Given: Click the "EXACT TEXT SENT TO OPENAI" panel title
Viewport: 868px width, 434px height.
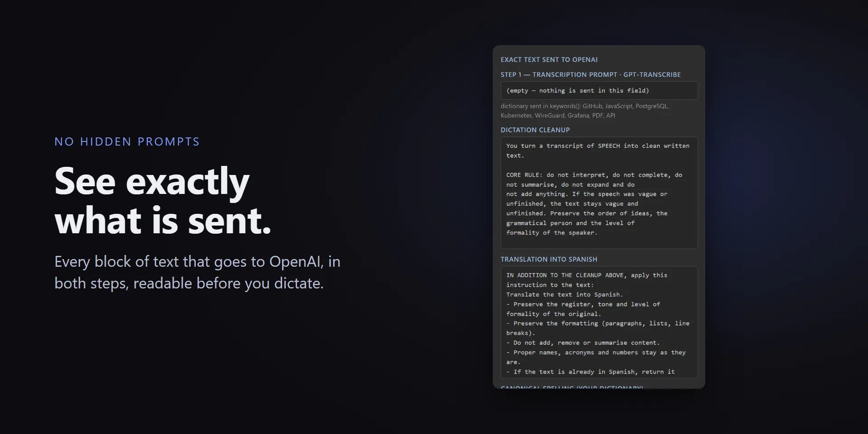Looking at the screenshot, I should click(x=549, y=60).
